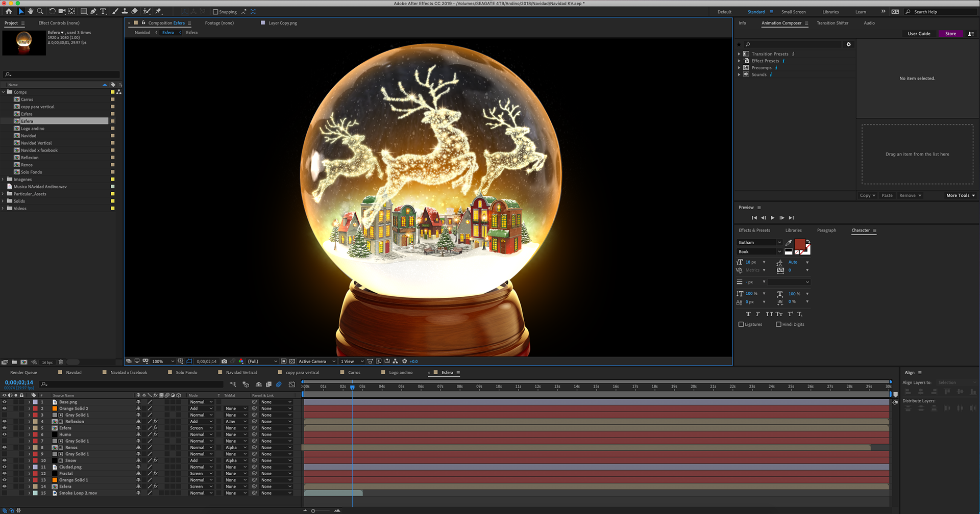The width and height of the screenshot is (980, 514).
Task: Open the show channel RGB icon
Action: 241,361
